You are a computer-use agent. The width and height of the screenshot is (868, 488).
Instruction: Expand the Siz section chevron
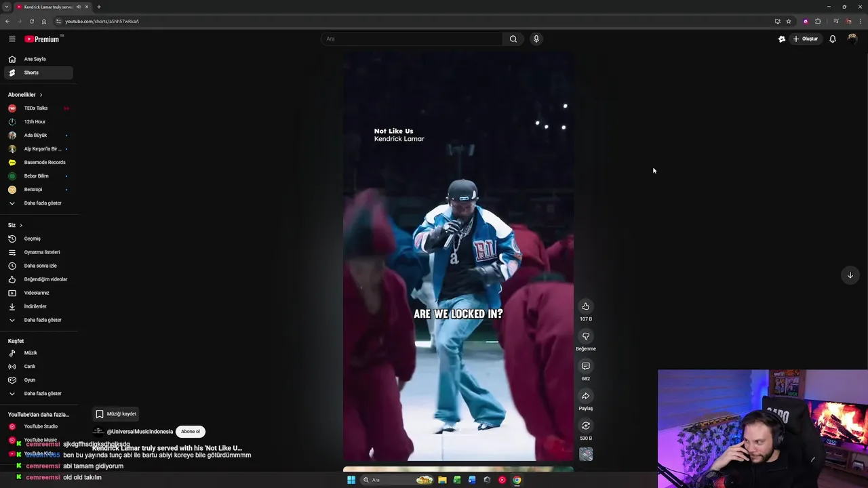tap(21, 225)
